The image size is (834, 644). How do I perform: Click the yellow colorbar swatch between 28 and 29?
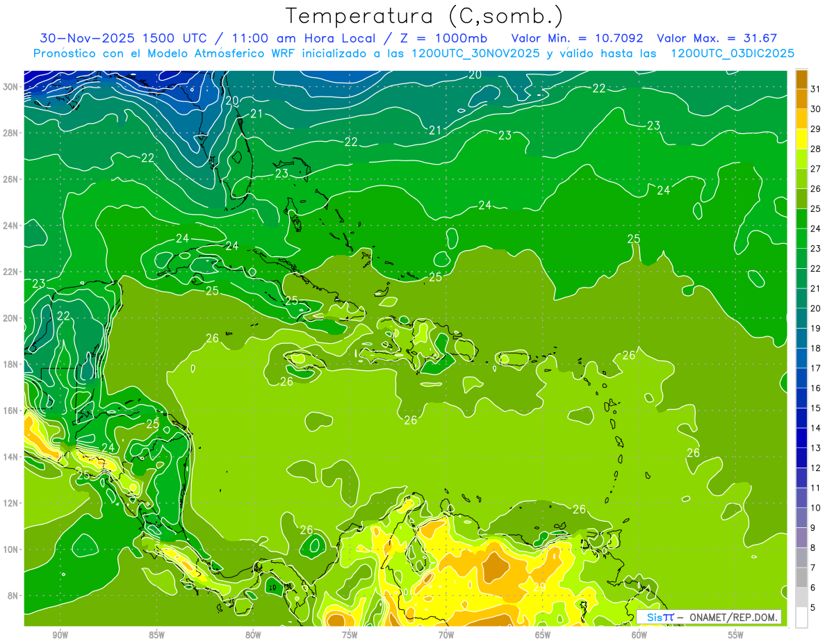(801, 139)
